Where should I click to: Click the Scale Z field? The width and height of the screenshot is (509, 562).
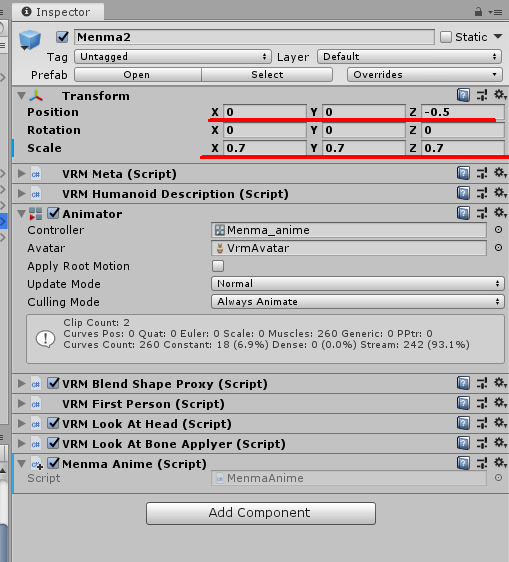(463, 148)
